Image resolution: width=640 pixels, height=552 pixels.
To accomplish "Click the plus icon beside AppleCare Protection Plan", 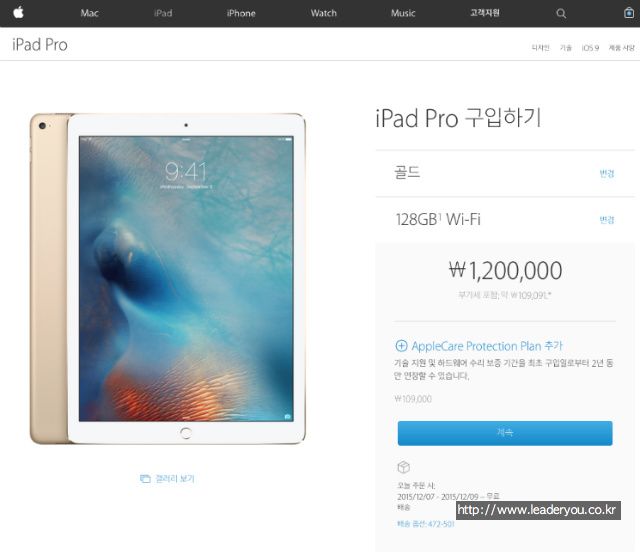I will 401,346.
